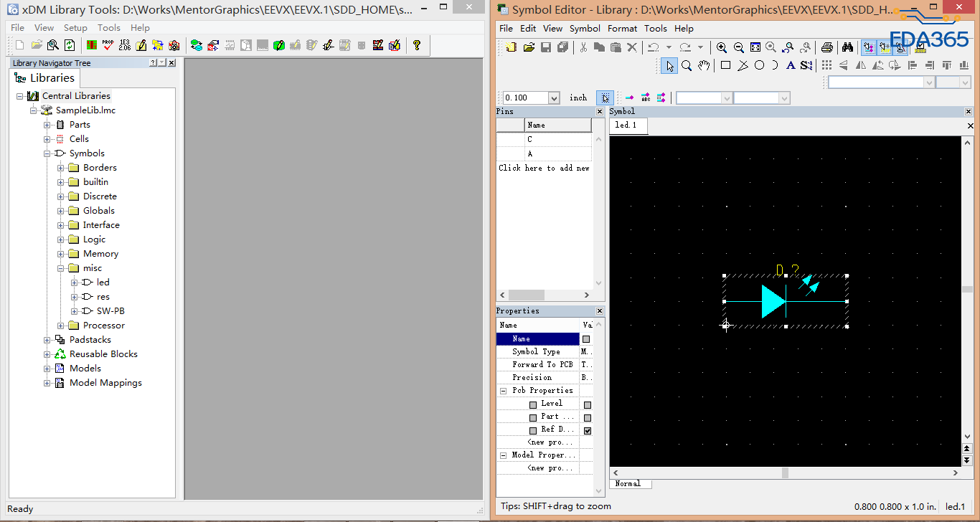Click the yellow help question mark icon
This screenshot has height=522, width=980.
417,45
